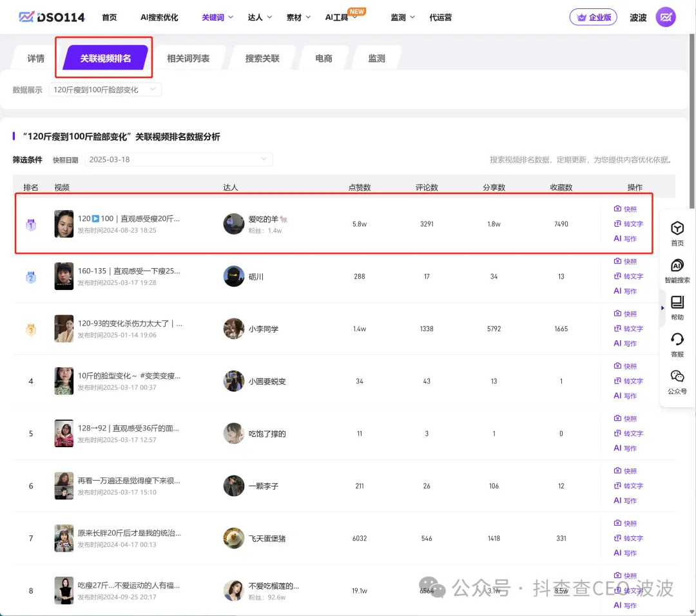
Task: Collapse the right sidebar using arrow handle
Action: pyautogui.click(x=662, y=308)
